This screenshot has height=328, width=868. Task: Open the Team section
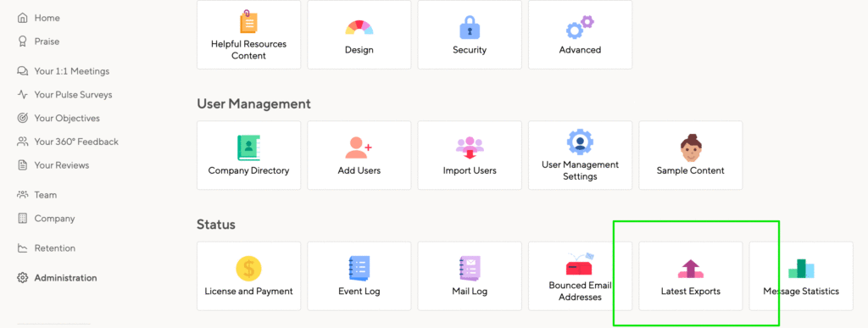coord(37,195)
